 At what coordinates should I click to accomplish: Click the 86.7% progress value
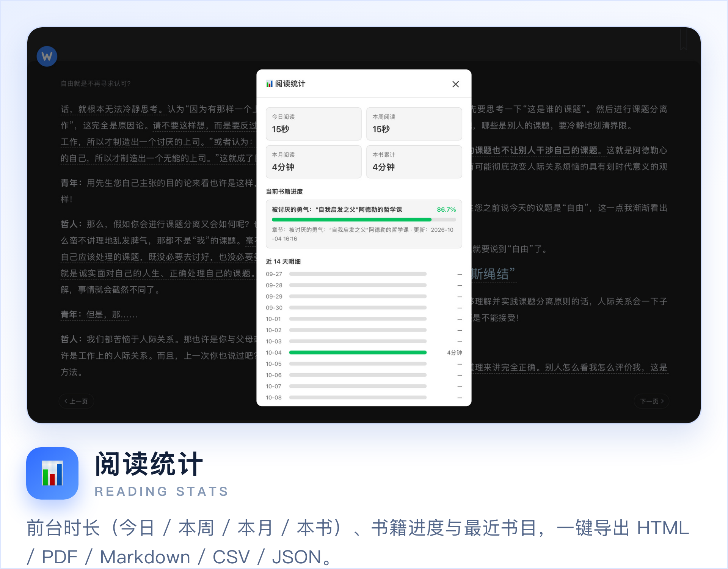click(x=446, y=209)
